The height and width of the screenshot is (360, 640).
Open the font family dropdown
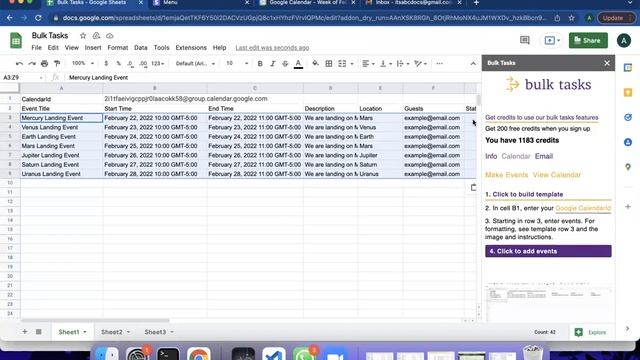click(195, 64)
